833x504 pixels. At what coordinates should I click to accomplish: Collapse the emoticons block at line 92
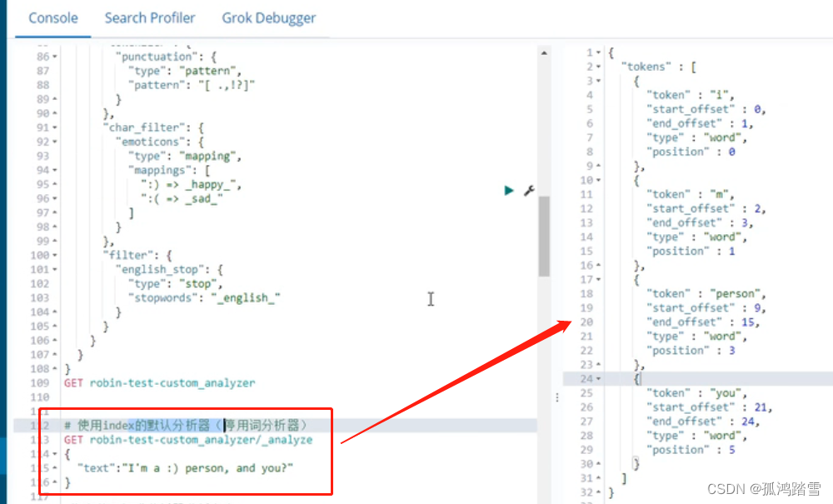(x=55, y=142)
